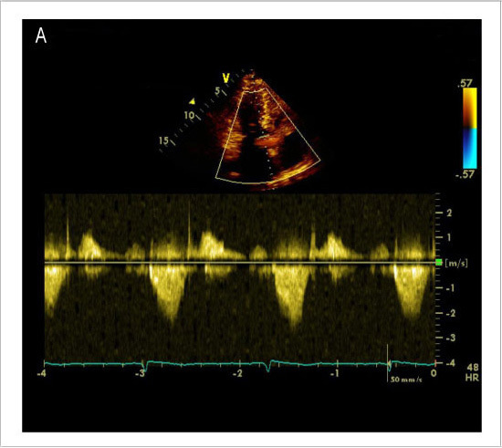Click the velocity scale value 1

click(x=449, y=237)
